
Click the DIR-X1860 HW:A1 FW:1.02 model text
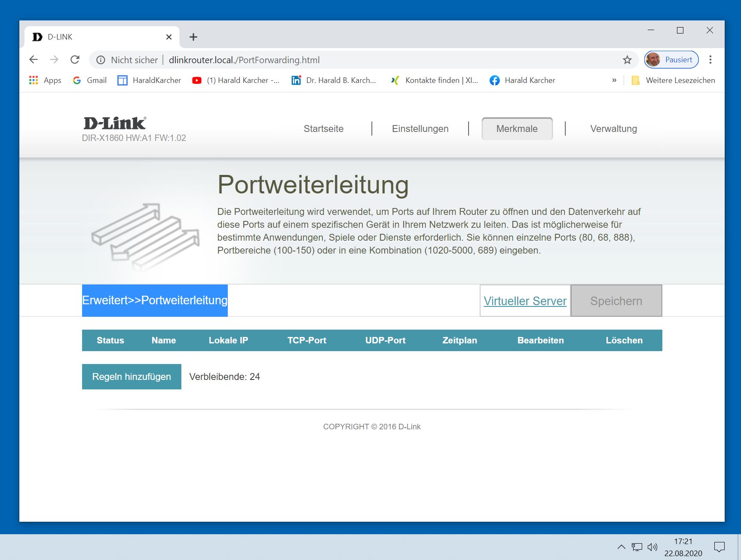(x=134, y=138)
